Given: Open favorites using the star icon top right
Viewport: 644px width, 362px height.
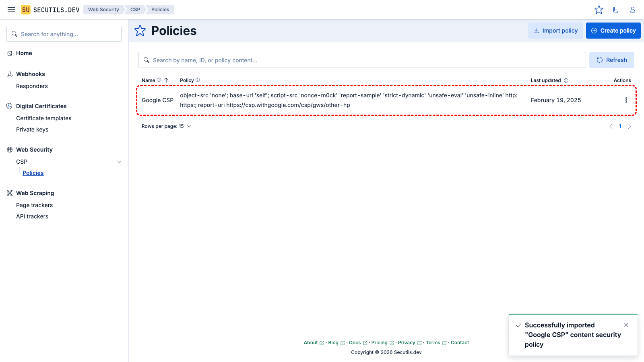Looking at the screenshot, I should [599, 10].
